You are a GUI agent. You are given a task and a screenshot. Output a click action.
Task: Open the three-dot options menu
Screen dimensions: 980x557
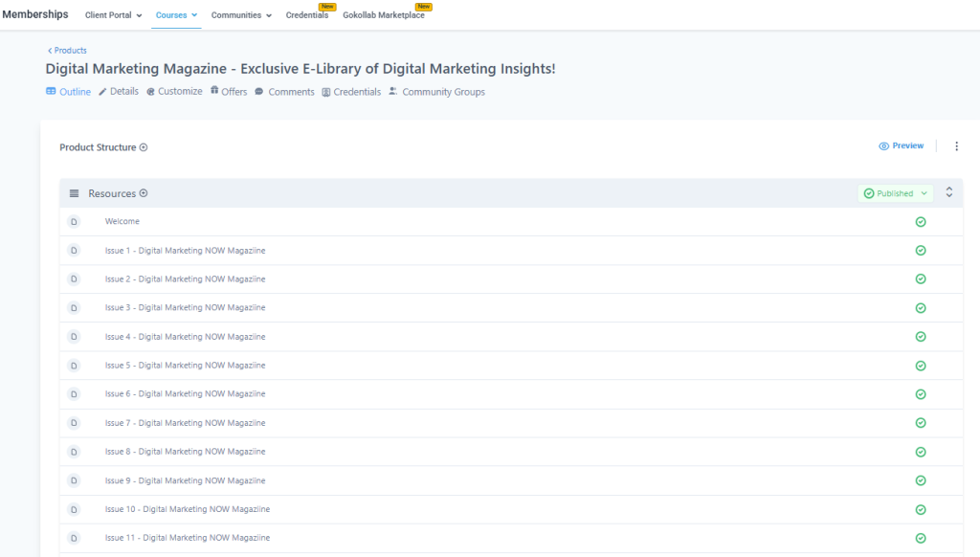[x=956, y=145]
